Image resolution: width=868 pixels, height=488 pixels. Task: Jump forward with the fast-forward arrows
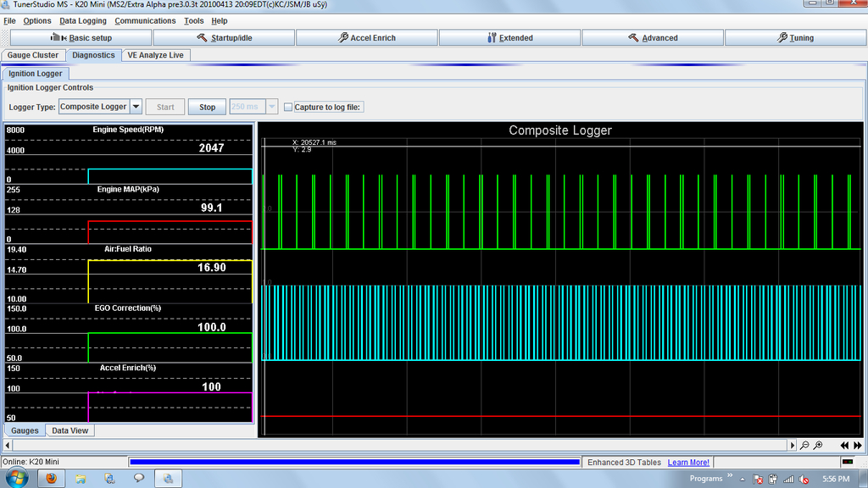pyautogui.click(x=858, y=445)
